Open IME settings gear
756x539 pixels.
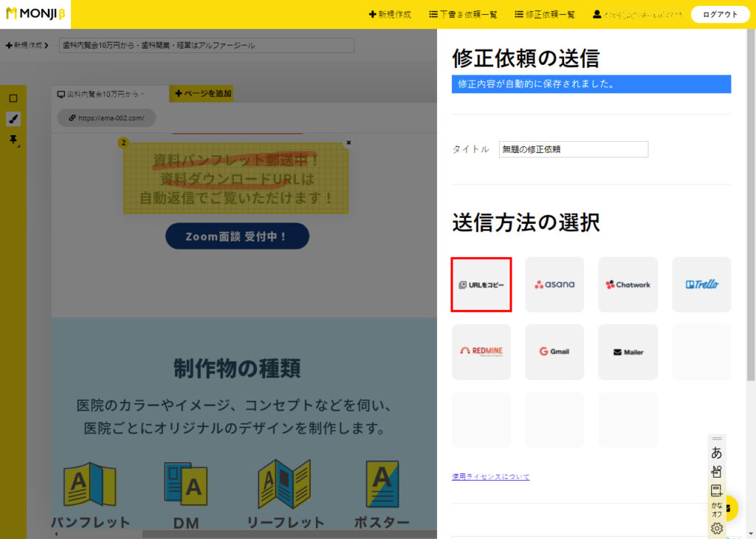(x=716, y=528)
